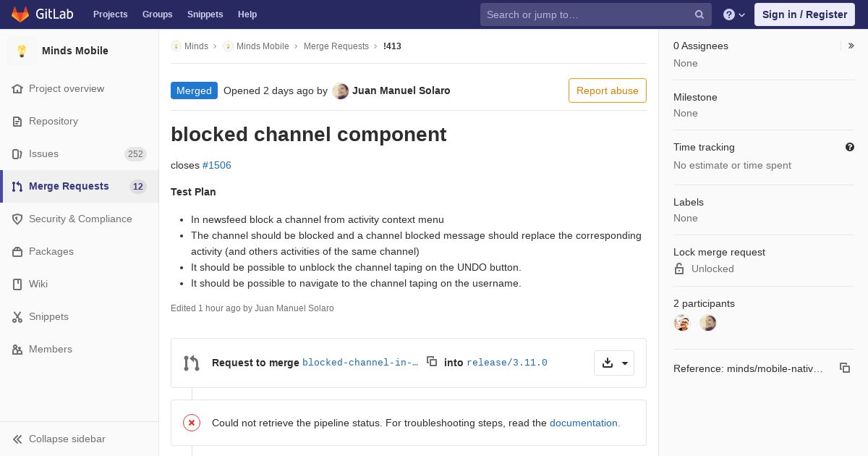This screenshot has height=456, width=868.
Task: Click the !413 breadcrumb
Action: (x=392, y=46)
